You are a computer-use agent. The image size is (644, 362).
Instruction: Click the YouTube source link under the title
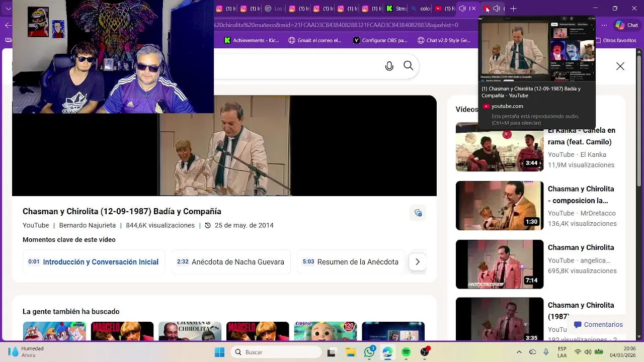(x=36, y=225)
